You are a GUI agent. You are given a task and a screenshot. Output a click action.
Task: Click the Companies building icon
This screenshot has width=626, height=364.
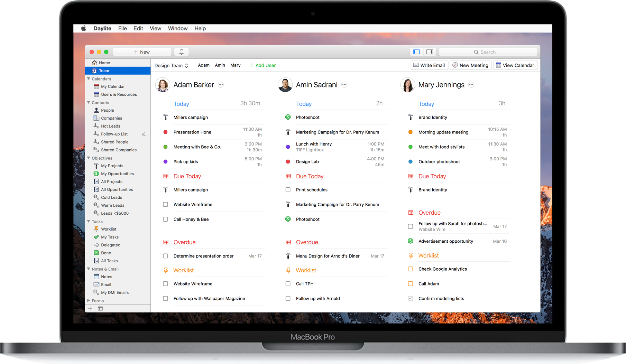point(96,118)
